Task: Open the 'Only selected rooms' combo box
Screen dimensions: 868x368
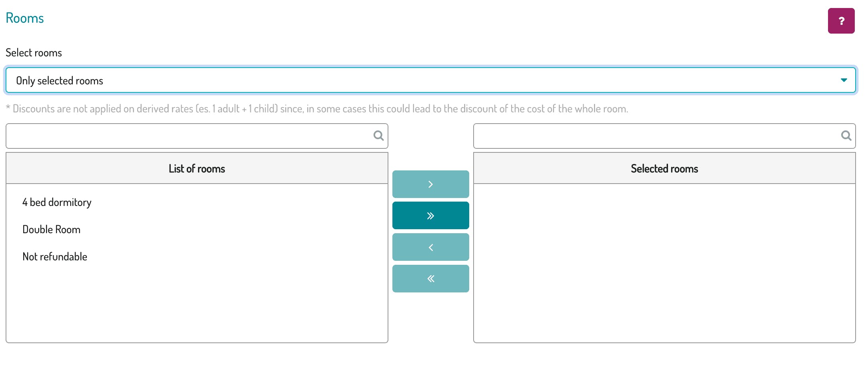Action: click(x=430, y=80)
